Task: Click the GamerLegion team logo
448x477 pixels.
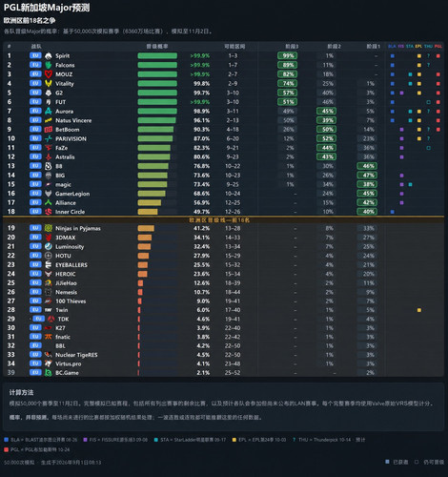Action: 49,194
